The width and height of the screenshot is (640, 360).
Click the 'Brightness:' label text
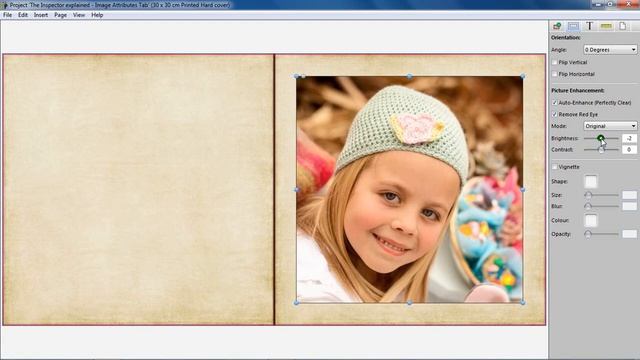565,138
